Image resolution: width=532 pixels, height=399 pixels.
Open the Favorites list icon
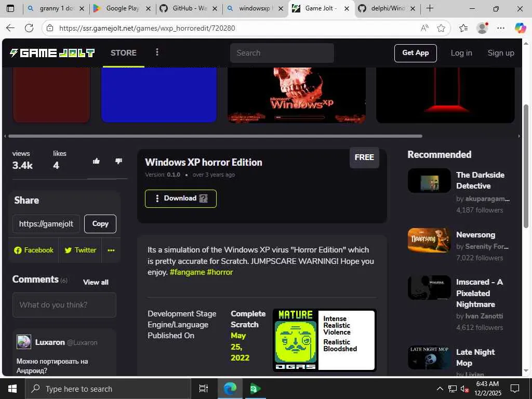tap(463, 28)
